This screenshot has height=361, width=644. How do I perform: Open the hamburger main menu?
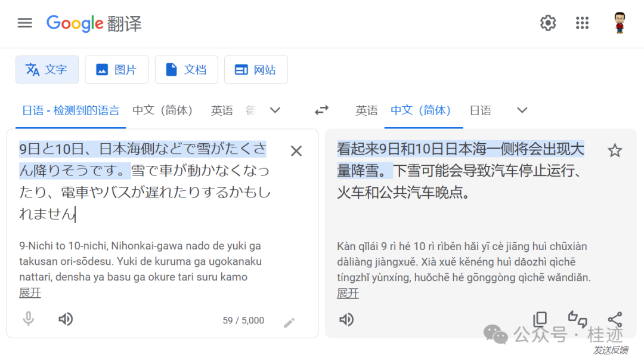coord(24,23)
